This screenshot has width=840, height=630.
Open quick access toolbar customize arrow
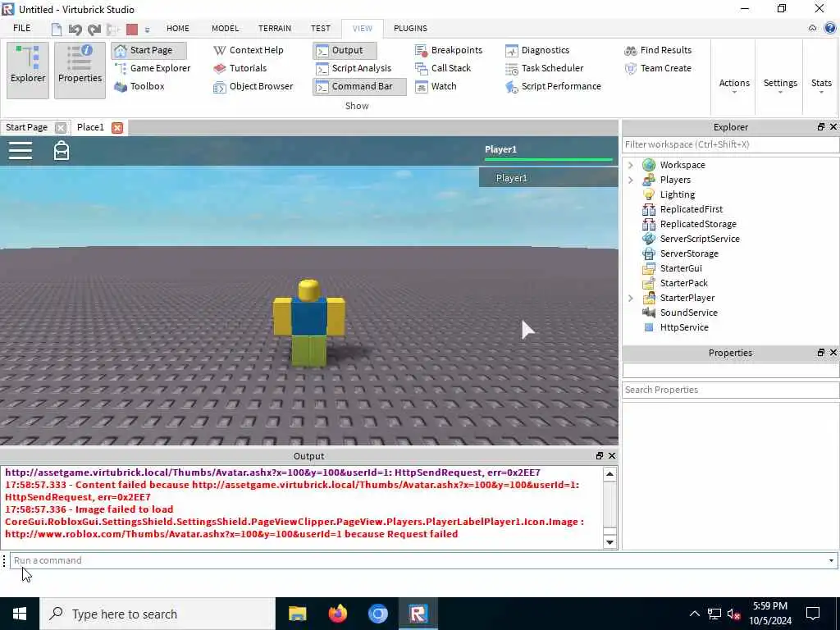(148, 30)
